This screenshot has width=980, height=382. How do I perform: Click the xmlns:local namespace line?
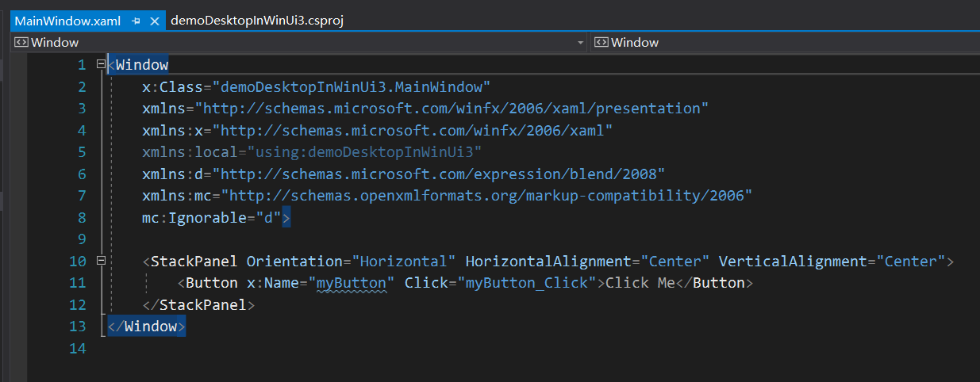pyautogui.click(x=312, y=152)
